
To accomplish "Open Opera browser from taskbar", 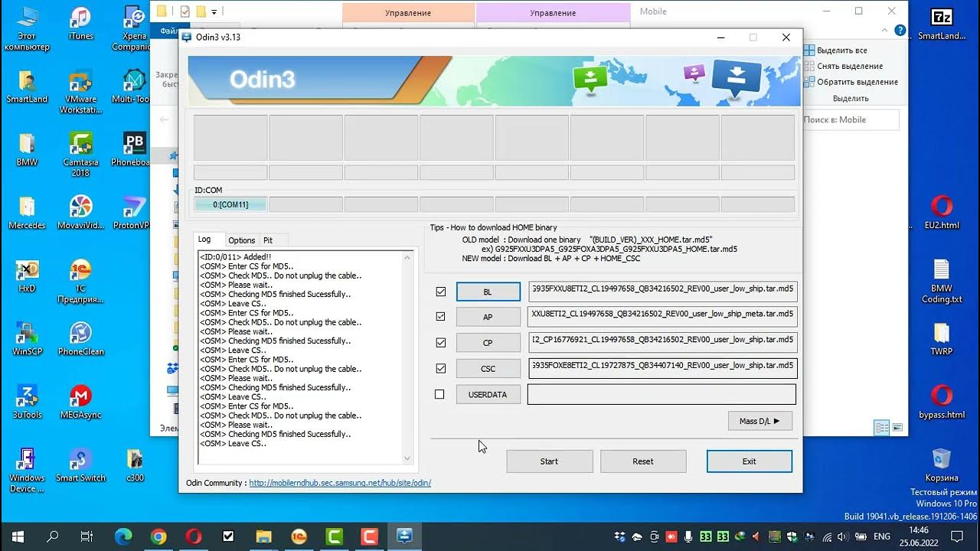I will (194, 536).
